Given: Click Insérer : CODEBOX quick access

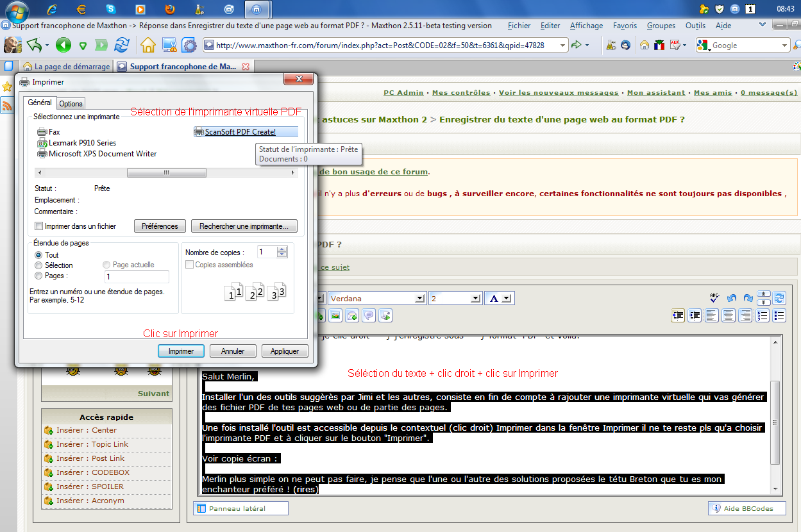Looking at the screenshot, I should click(x=92, y=472).
